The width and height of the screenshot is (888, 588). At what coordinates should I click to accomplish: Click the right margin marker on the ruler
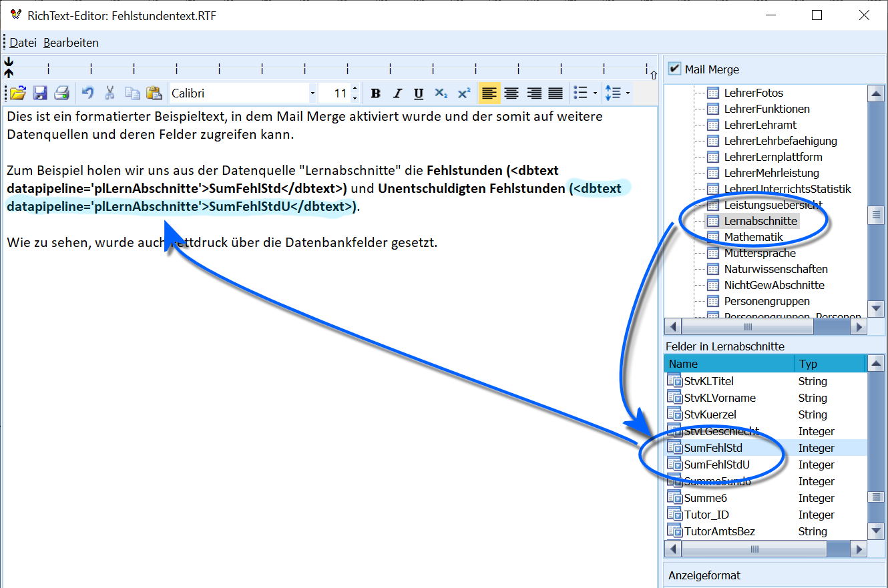[653, 75]
